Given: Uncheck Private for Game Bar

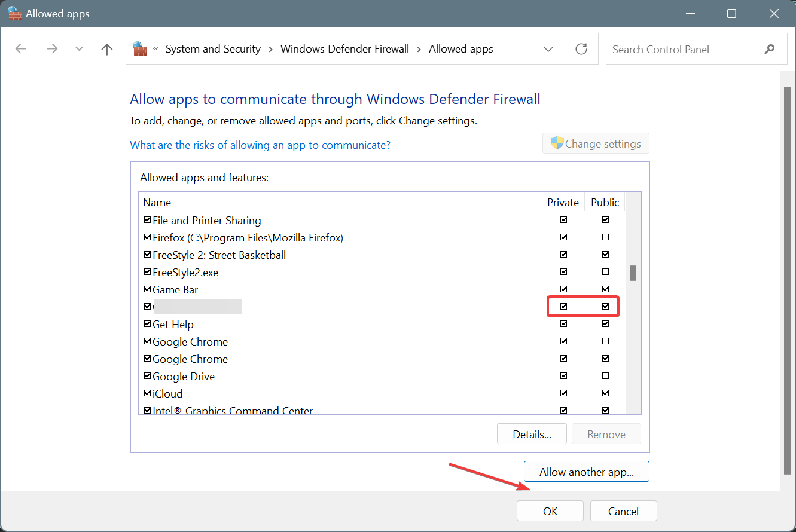Looking at the screenshot, I should click(563, 289).
